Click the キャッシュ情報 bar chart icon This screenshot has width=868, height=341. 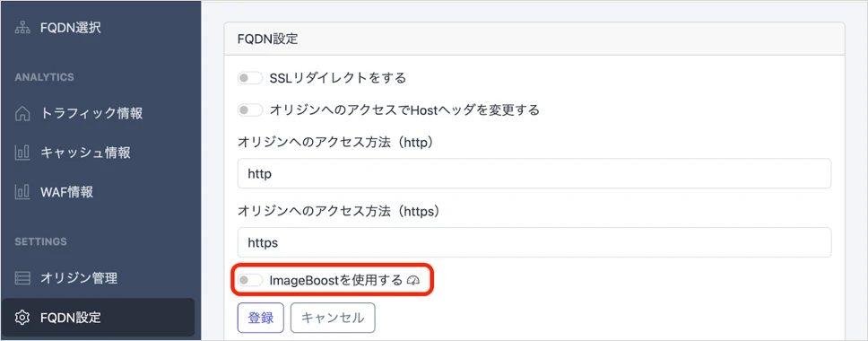click(x=22, y=153)
